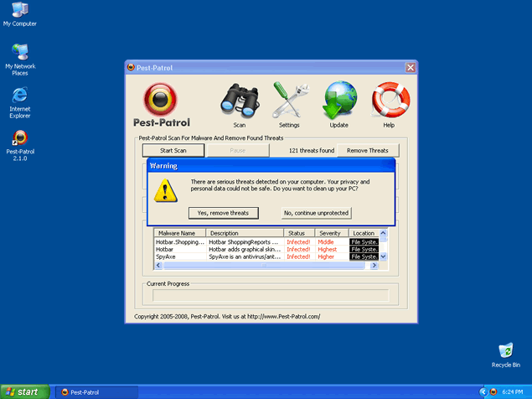Open My Computer desktop icon
532x399 pixels.
19,12
